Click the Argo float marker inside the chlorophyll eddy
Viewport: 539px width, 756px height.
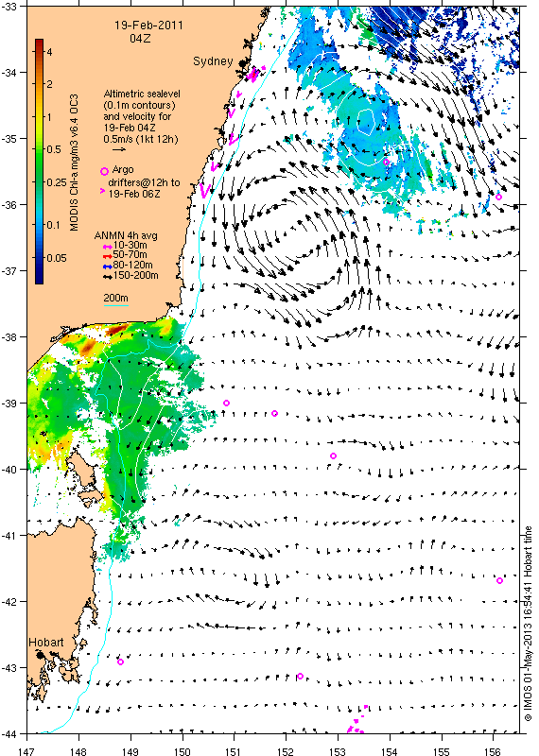pos(386,162)
